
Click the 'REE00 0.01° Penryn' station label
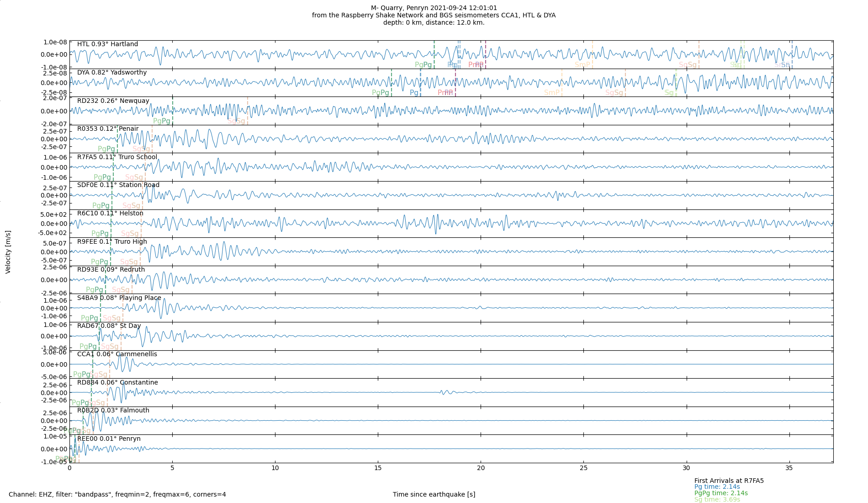[x=109, y=439]
